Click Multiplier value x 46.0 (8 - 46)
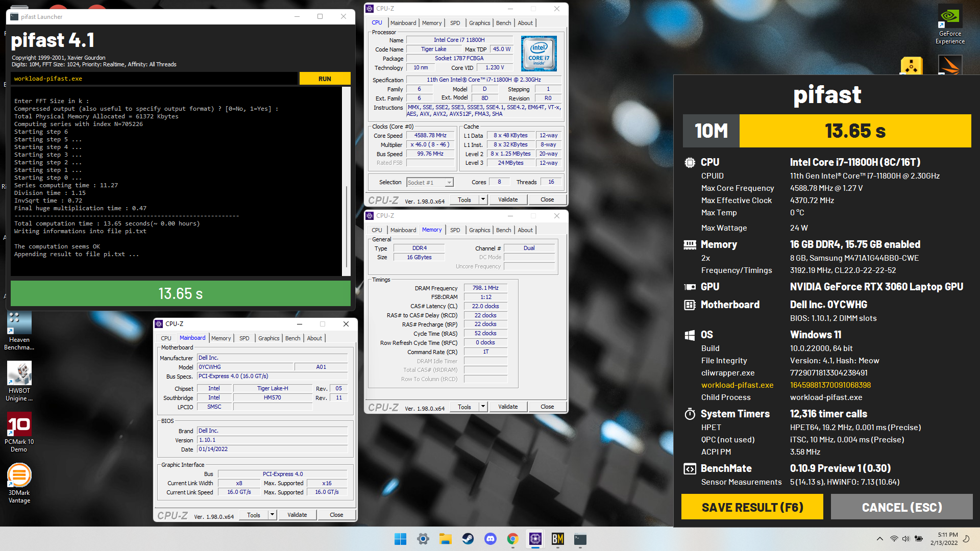The height and width of the screenshot is (551, 980). (x=430, y=145)
